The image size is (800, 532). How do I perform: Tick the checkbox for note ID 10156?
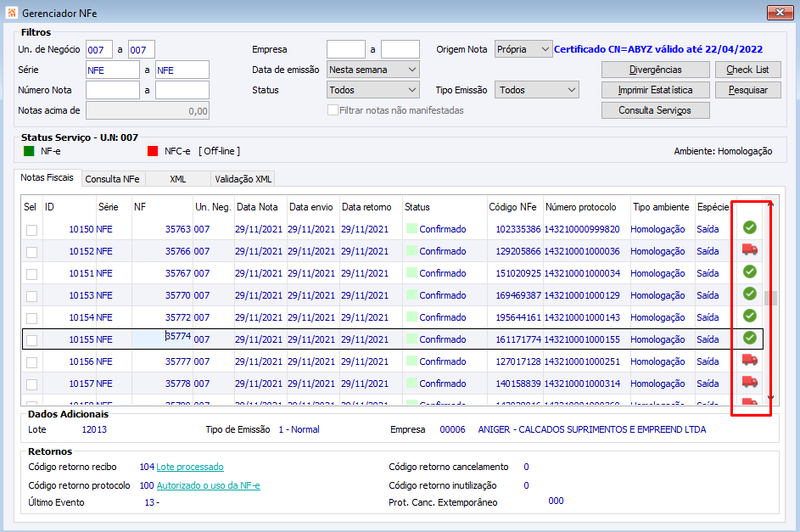pos(32,362)
